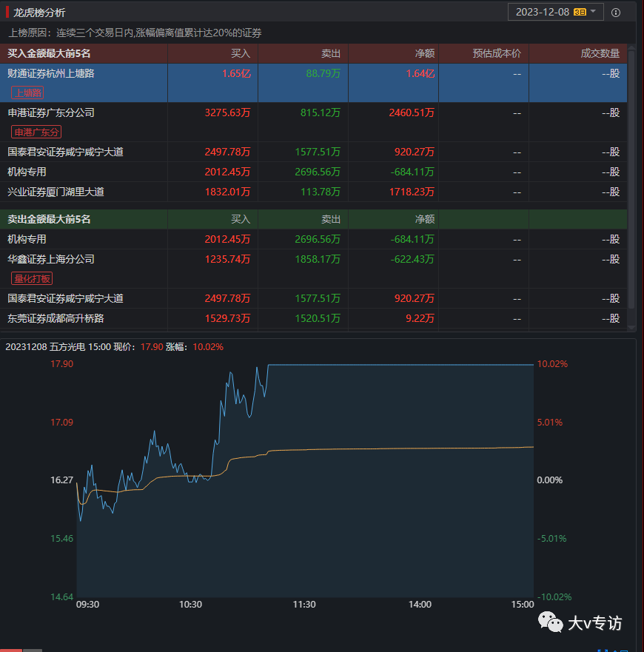The image size is (644, 652).
Task: Click the 卖出金额最大前5名 header
Action: [49, 219]
